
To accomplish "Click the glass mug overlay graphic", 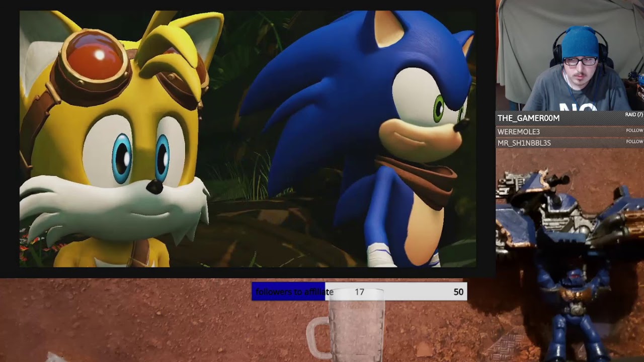I will 346,324.
